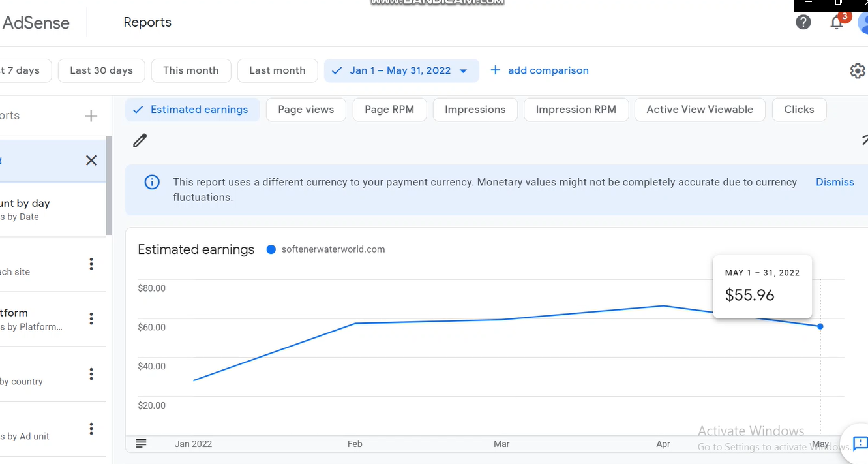
Task: Open more options for site report
Action: [91, 264]
